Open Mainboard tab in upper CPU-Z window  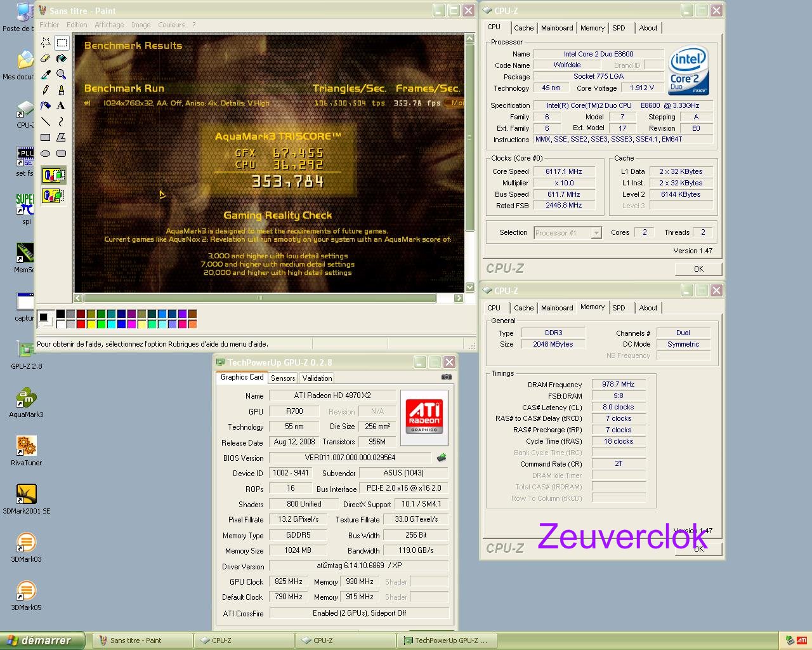[x=557, y=28]
